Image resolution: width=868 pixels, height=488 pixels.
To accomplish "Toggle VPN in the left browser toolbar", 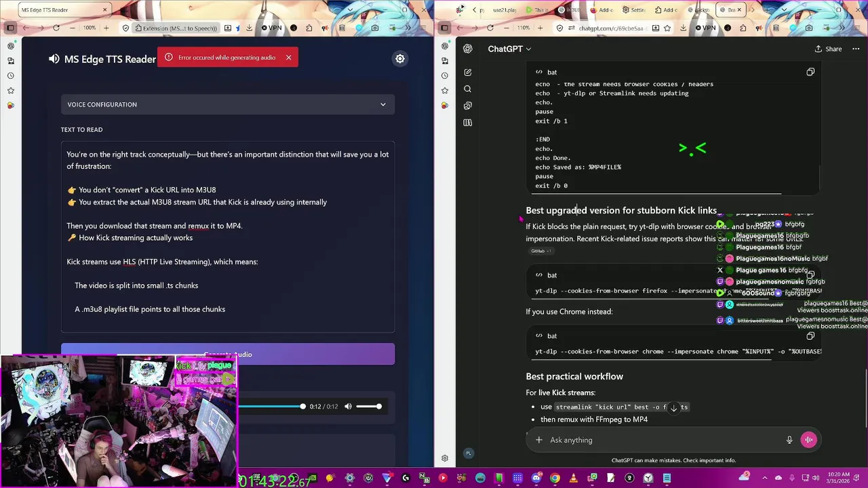I will pos(271,28).
